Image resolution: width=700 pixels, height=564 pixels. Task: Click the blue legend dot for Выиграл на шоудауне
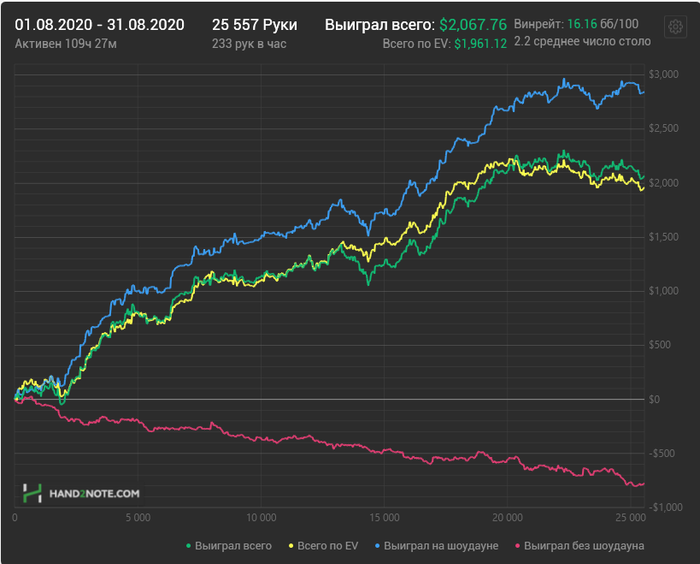click(378, 546)
